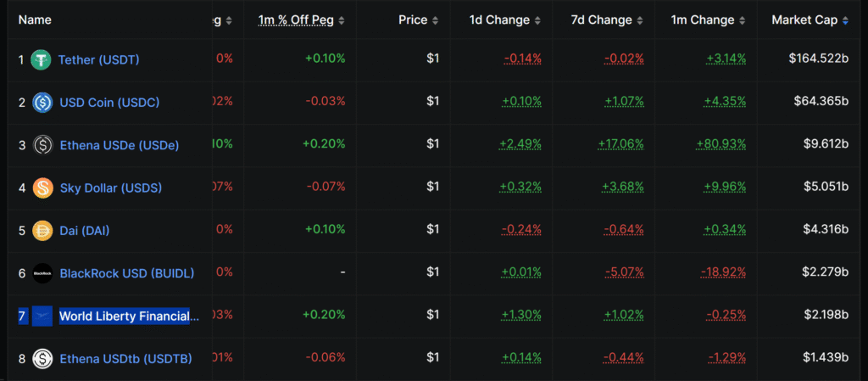Screen dimensions: 868x381
Task: Click the Name column header
Action: 35,20
